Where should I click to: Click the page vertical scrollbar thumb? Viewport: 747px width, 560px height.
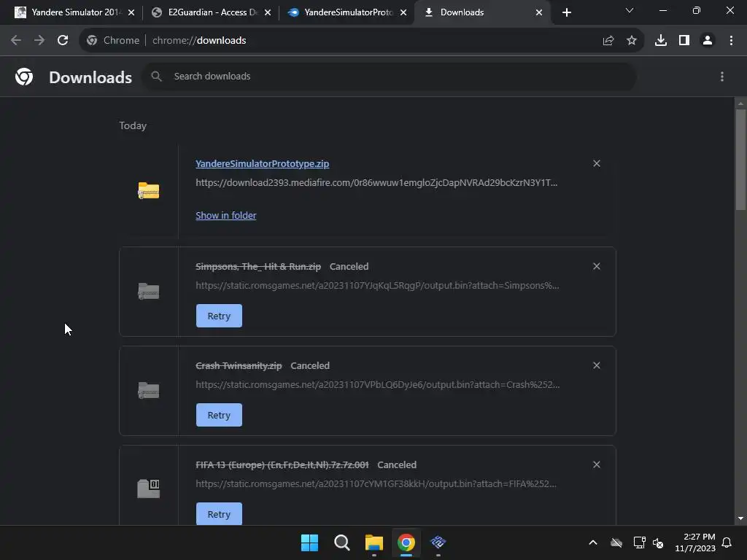(x=740, y=160)
